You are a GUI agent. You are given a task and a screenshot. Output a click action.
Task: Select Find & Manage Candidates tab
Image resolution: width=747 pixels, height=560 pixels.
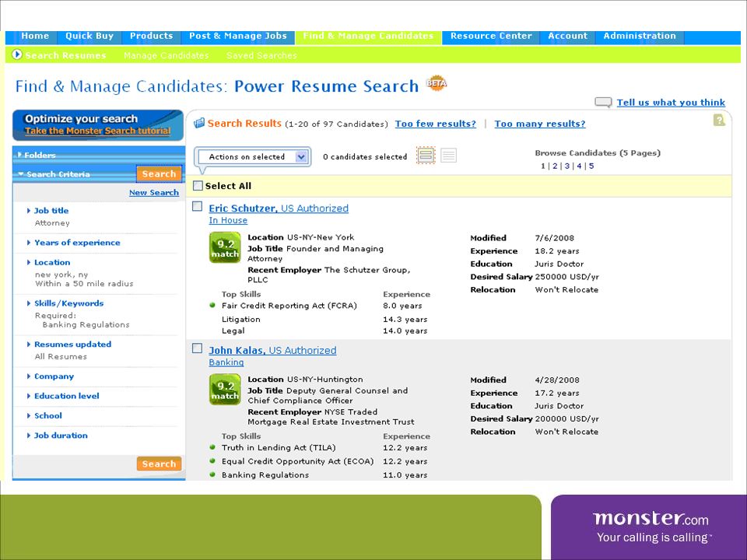[368, 37]
